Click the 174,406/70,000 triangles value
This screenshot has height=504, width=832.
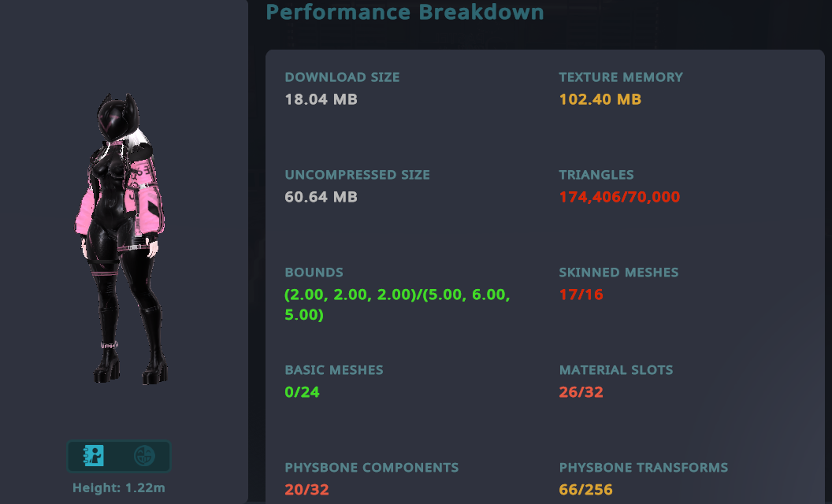tap(619, 197)
